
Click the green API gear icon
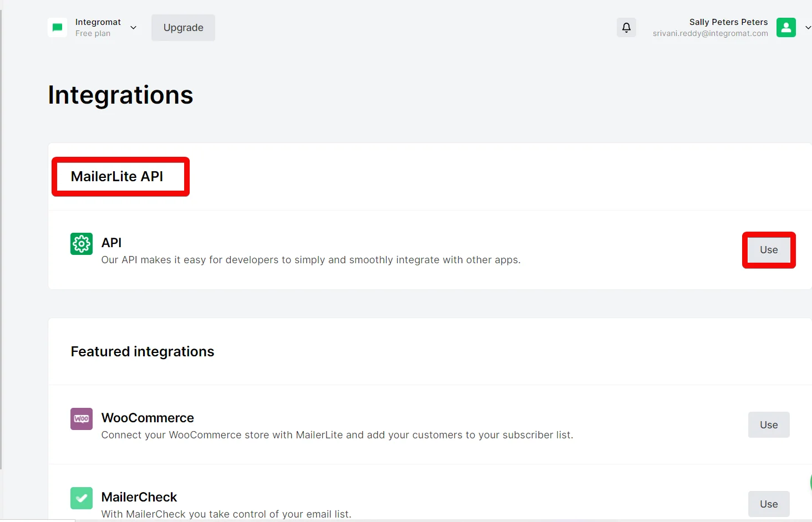click(x=82, y=244)
